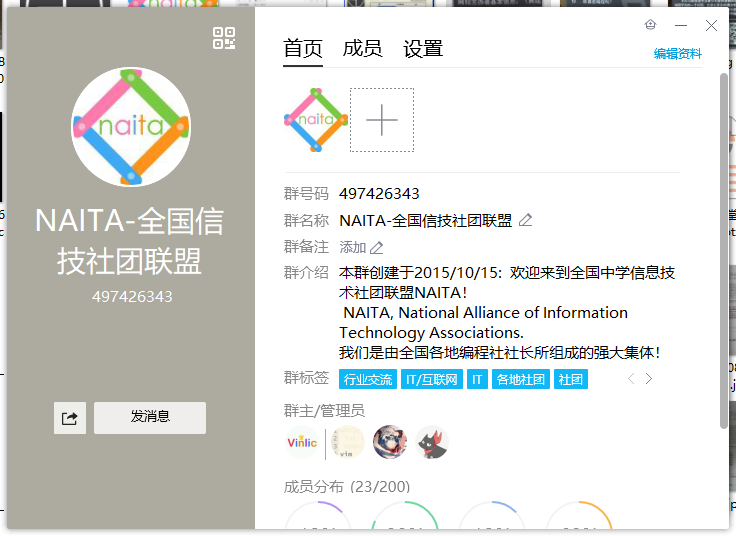Open the group QR code icon
Image resolution: width=736 pixels, height=536 pixels.
[224, 39]
